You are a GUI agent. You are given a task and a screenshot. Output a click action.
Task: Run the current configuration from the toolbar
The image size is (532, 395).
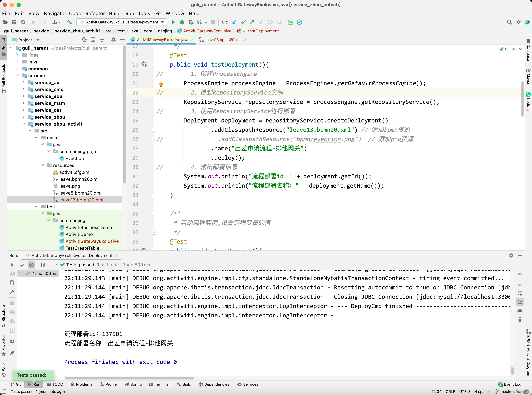[173, 22]
